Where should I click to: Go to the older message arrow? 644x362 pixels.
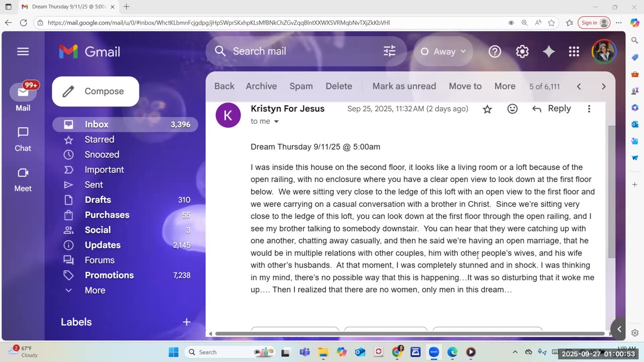click(604, 86)
